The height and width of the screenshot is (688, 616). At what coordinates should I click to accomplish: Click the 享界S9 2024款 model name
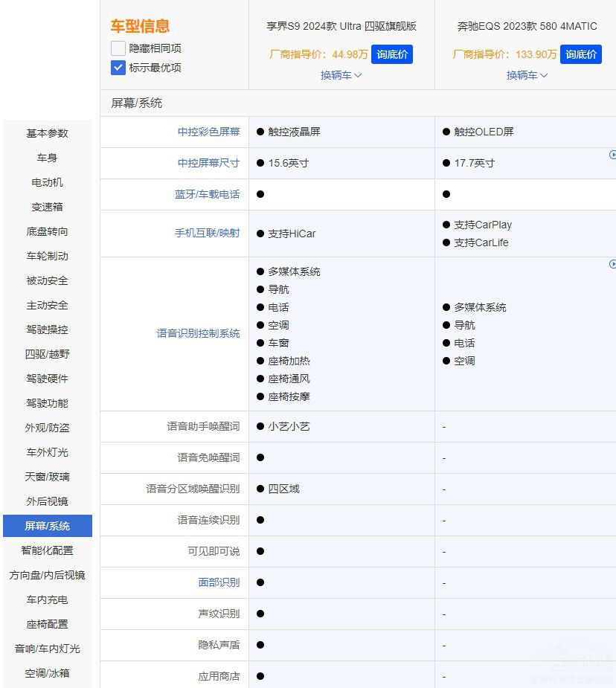(x=341, y=25)
